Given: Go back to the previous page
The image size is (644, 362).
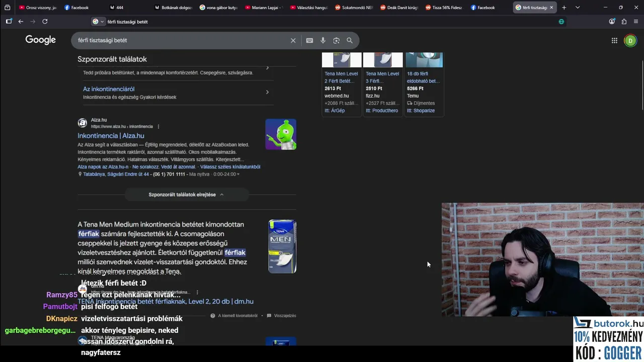Looking at the screenshot, I should point(21,22).
